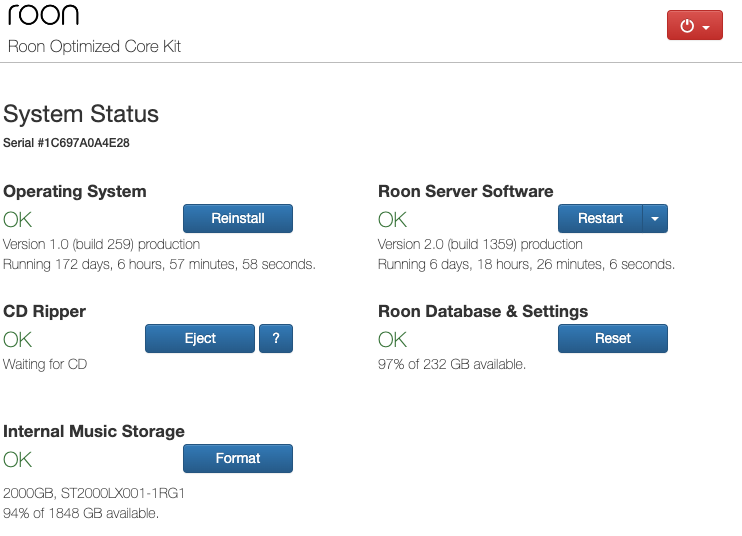Select the Version 2.0 build 1359 text
This screenshot has width=742, height=536.
pyautogui.click(x=480, y=244)
